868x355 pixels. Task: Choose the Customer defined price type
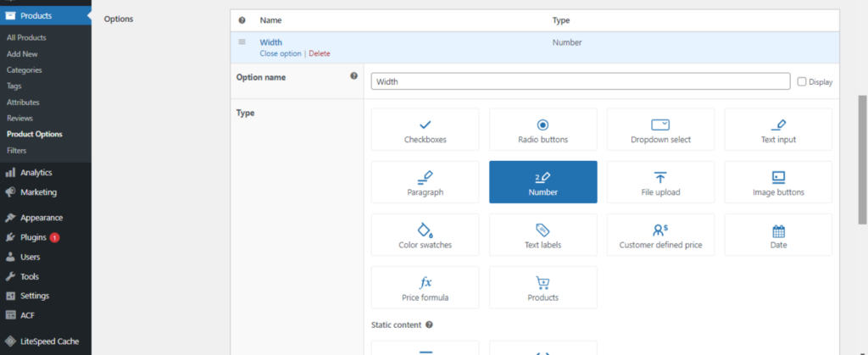[x=660, y=235]
